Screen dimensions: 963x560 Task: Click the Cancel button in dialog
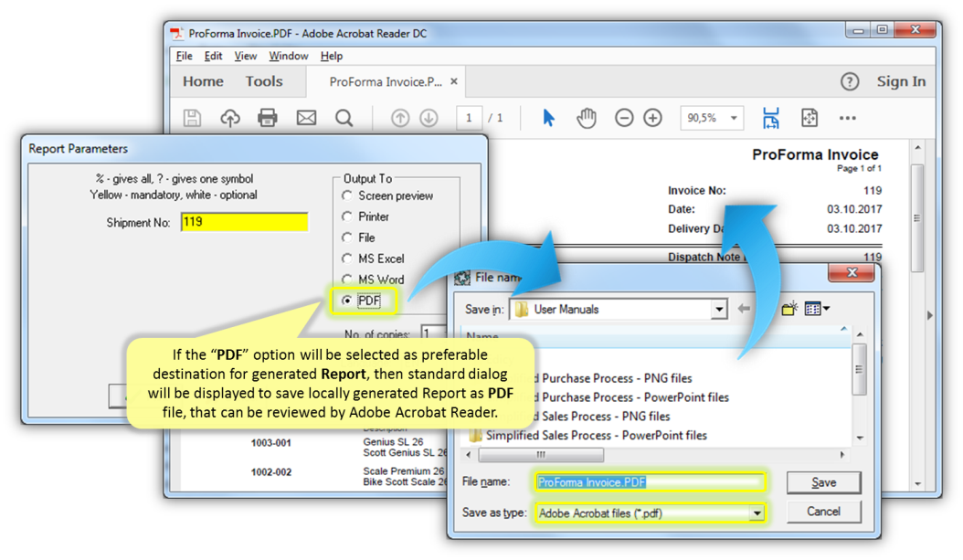coord(823,512)
